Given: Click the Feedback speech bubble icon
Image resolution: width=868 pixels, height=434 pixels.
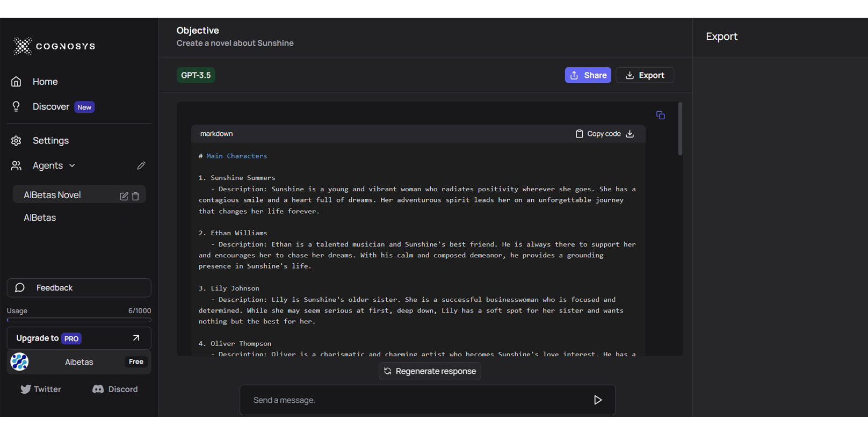Looking at the screenshot, I should [20, 288].
